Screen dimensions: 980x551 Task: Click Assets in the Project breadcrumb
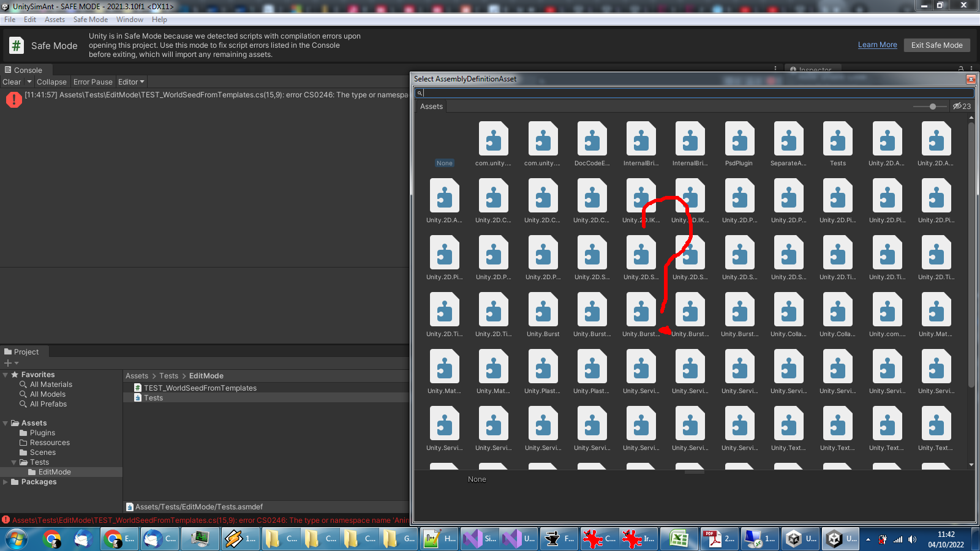point(137,376)
